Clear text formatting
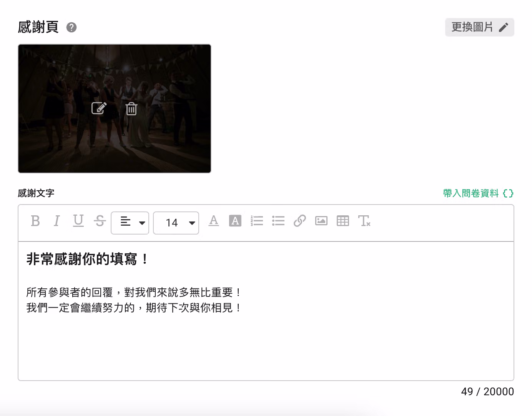The width and height of the screenshot is (532, 416). click(x=364, y=221)
